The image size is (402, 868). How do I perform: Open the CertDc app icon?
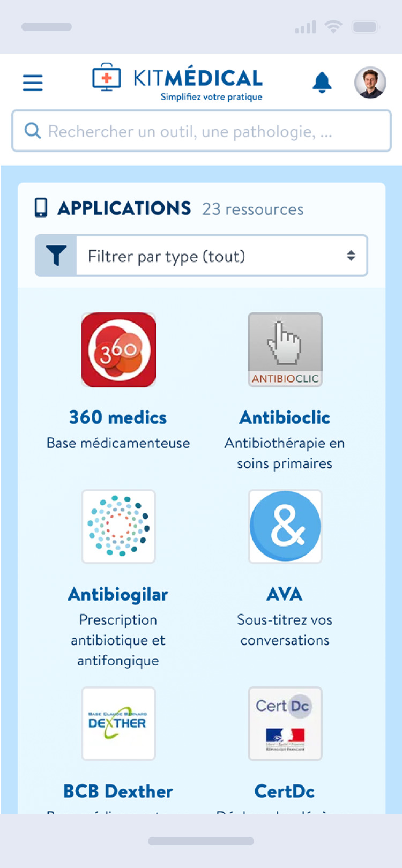point(285,724)
